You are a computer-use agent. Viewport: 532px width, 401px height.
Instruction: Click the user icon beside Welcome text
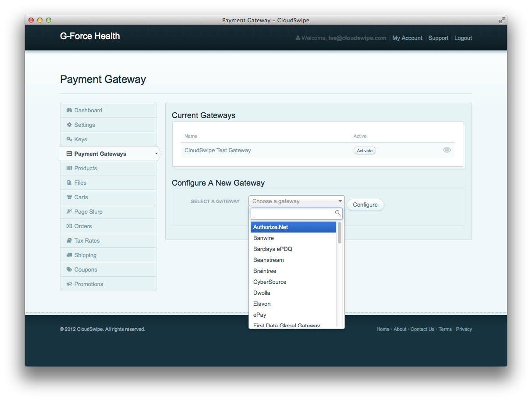(x=298, y=38)
